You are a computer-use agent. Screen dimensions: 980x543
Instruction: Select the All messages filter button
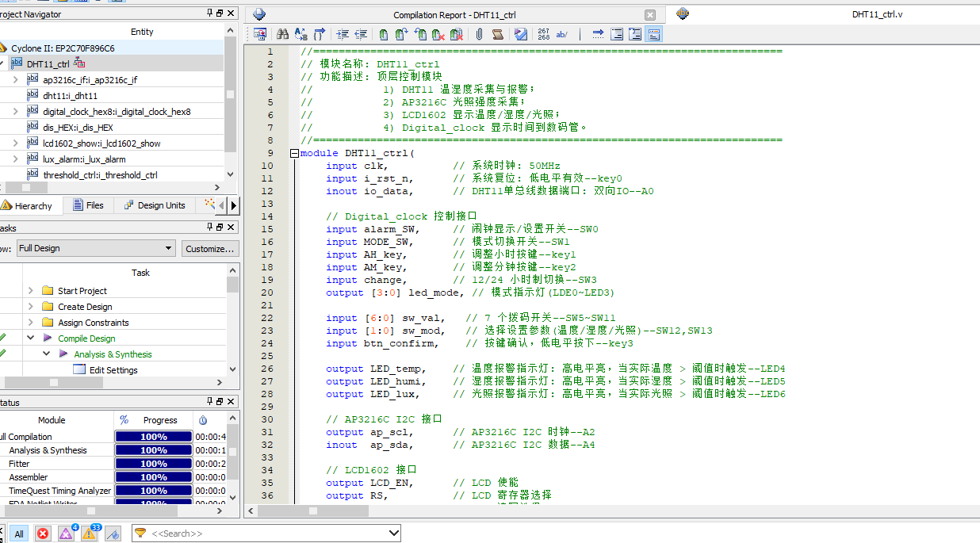tap(19, 533)
